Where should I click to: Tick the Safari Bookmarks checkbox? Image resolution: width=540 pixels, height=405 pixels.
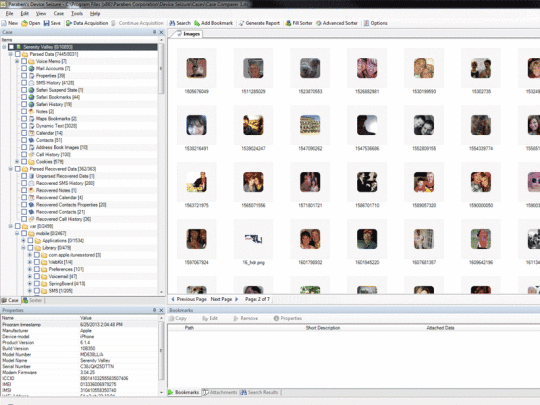pyautogui.click(x=24, y=97)
